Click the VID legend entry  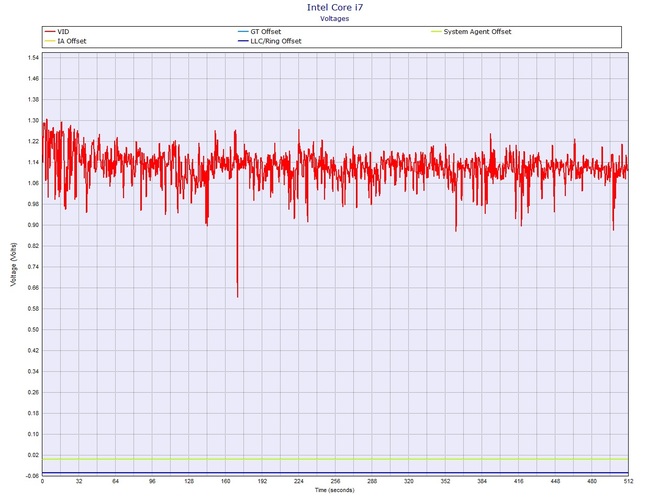pyautogui.click(x=57, y=32)
